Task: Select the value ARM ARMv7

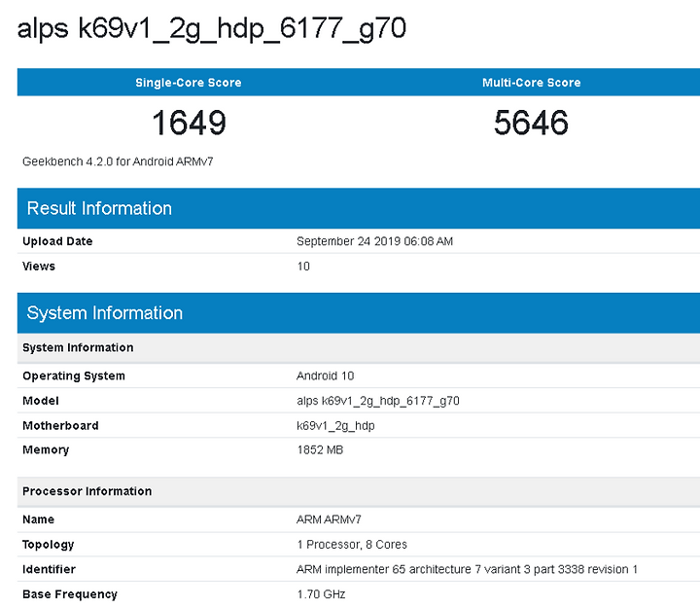Action: point(329,519)
